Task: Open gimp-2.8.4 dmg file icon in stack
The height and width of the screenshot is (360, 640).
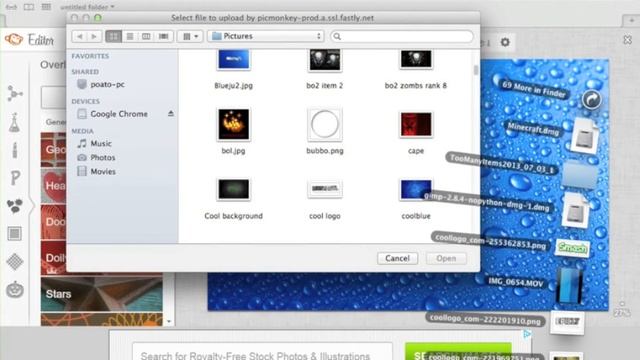Action: [x=576, y=210]
